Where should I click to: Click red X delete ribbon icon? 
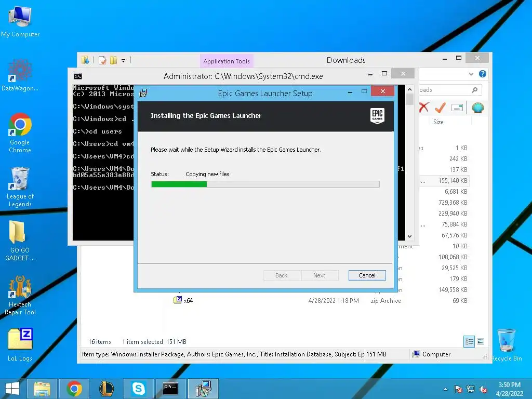(424, 108)
